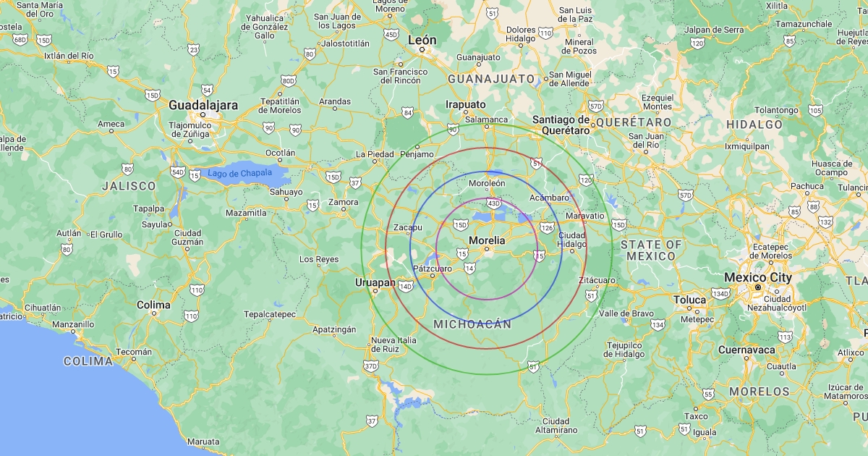Select the MORELOS state label

pos(759,392)
